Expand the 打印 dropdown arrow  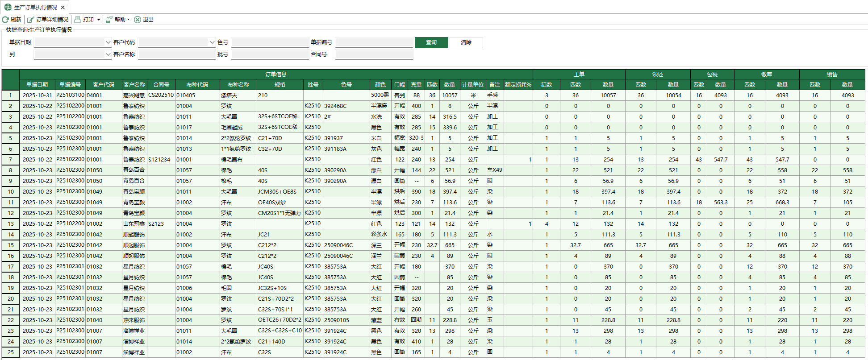(99, 20)
